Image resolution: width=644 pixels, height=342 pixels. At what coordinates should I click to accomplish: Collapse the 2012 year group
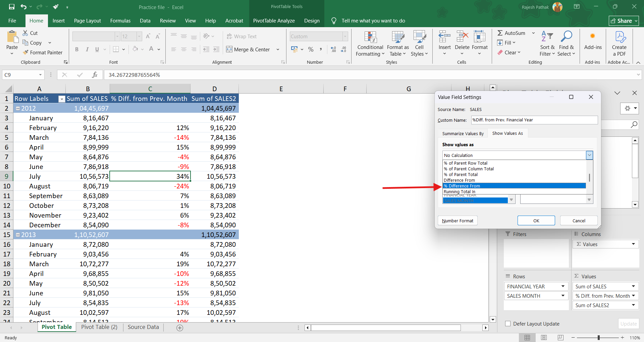point(18,108)
